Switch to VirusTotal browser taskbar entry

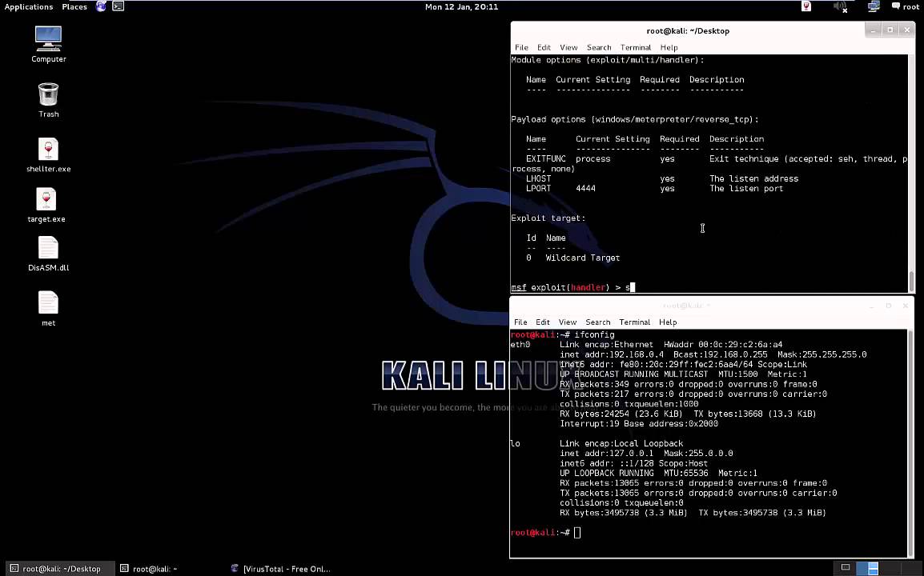coord(281,568)
